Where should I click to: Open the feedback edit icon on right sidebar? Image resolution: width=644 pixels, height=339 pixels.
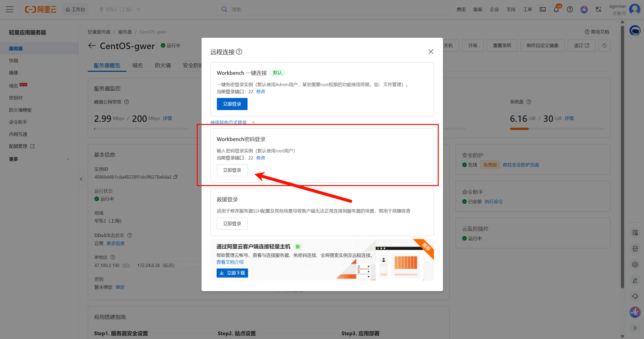click(635, 280)
